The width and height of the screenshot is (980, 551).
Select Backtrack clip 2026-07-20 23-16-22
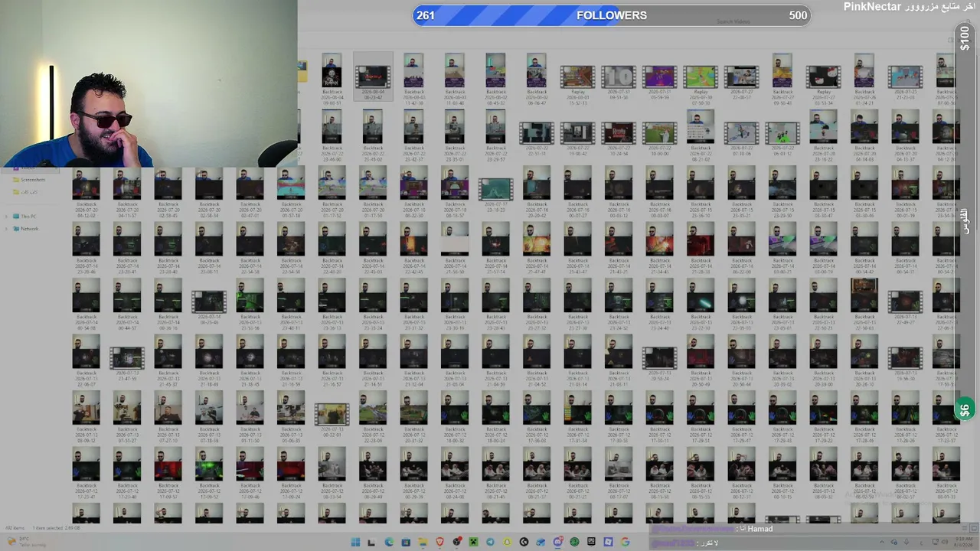[823, 135]
